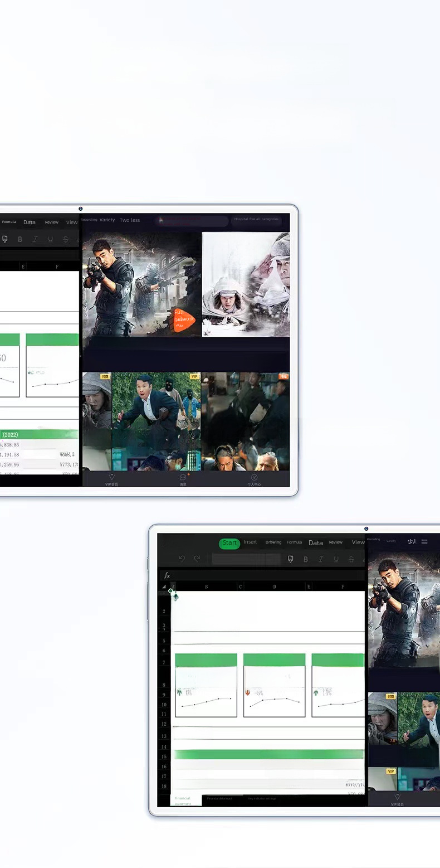Screen dimensions: 440x868
Task: Select Two less category in upper tablet
Action: pyautogui.click(x=130, y=220)
